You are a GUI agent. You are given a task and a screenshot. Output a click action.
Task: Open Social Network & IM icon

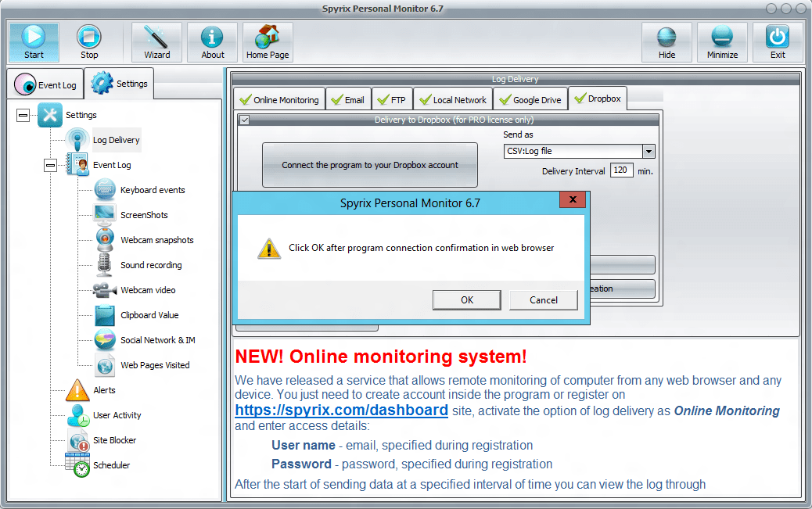click(105, 339)
